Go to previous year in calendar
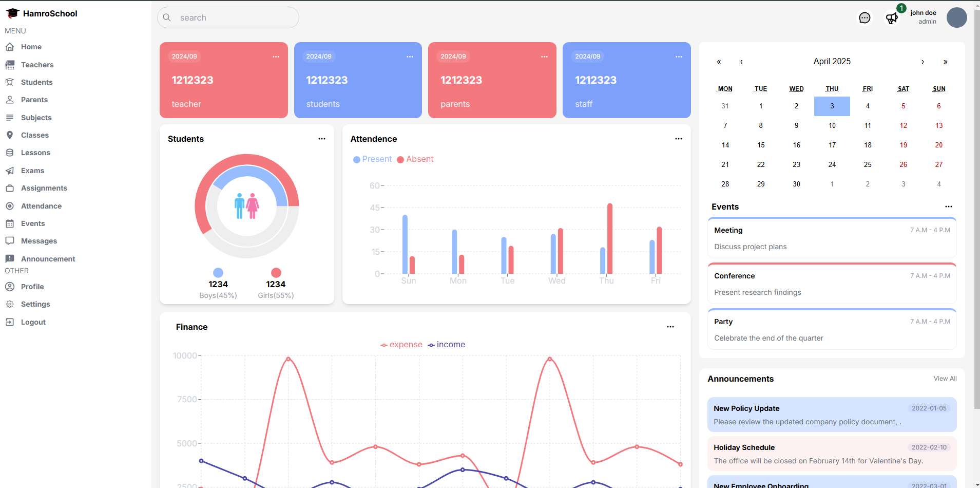This screenshot has width=980, height=488. tap(719, 62)
